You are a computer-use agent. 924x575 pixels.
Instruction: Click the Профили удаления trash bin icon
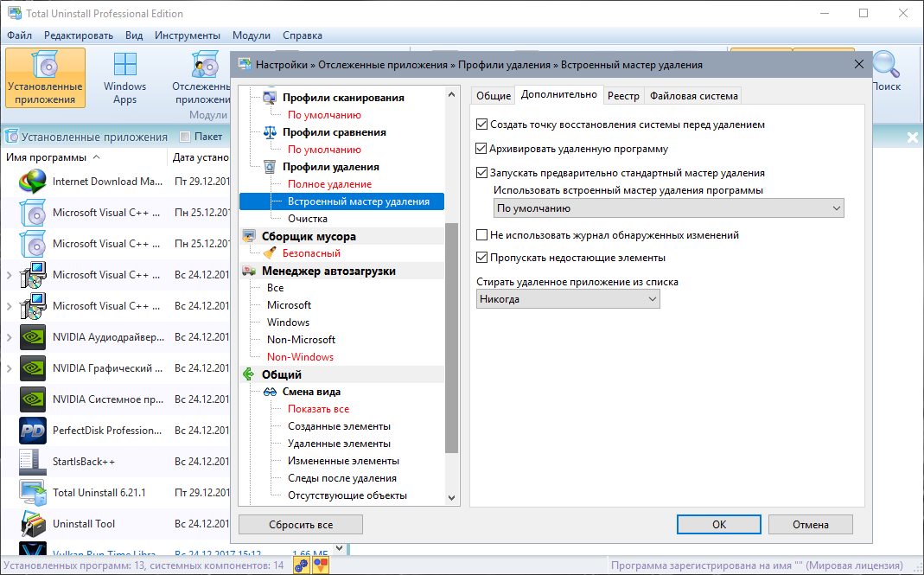270,167
